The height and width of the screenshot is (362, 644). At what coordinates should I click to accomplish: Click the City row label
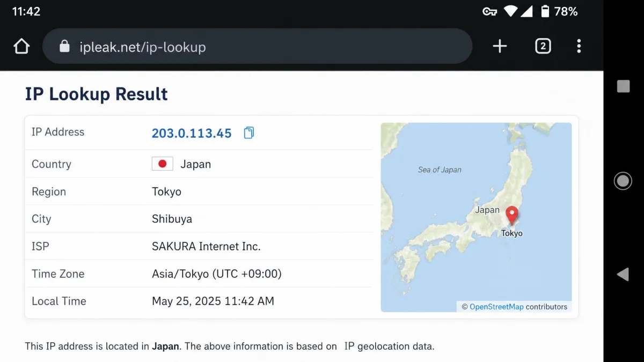tap(41, 219)
